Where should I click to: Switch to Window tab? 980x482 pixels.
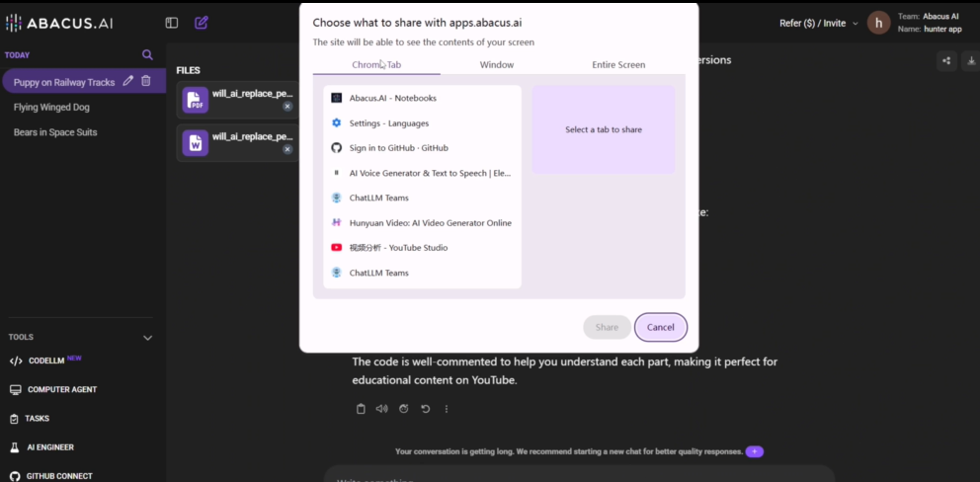click(x=497, y=65)
